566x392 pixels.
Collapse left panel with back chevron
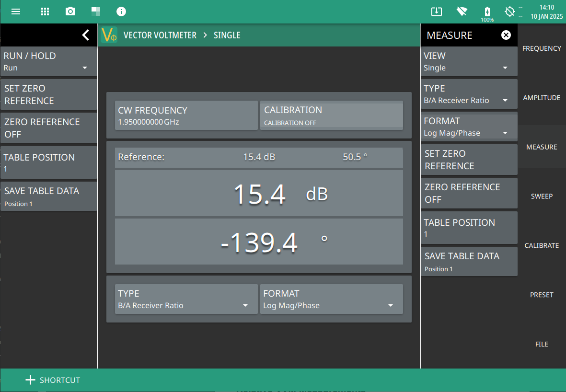(x=85, y=35)
